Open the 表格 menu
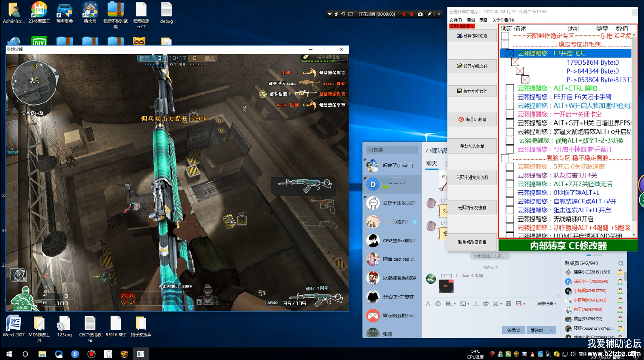Viewport: 644px width, 360px height. point(483,20)
